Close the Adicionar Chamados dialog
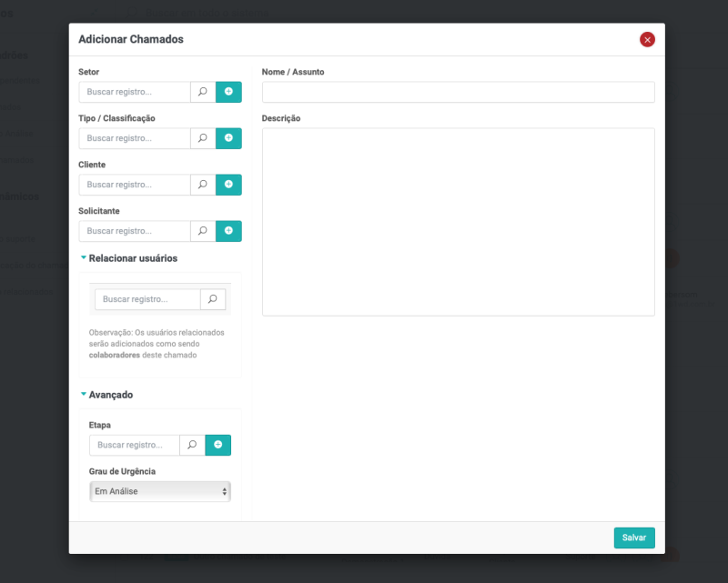Image resolution: width=728 pixels, height=583 pixels. click(x=647, y=40)
